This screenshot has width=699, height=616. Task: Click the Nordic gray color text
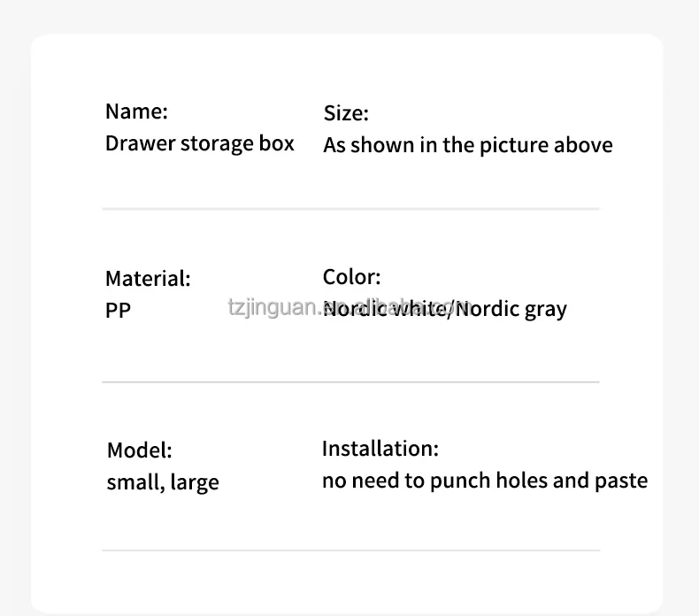coord(511,309)
